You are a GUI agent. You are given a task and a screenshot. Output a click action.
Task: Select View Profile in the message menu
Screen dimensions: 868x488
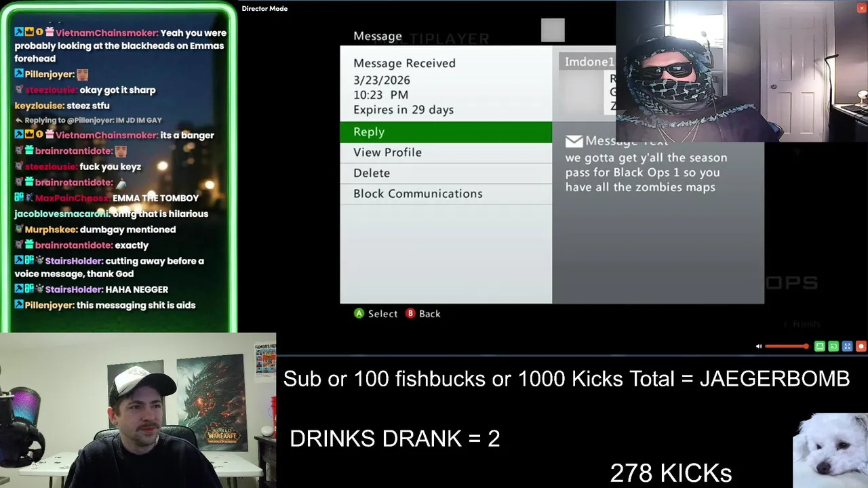(x=446, y=152)
